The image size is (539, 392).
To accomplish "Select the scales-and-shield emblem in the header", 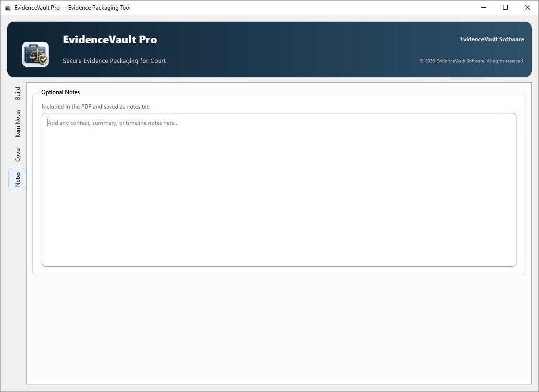I will click(35, 53).
